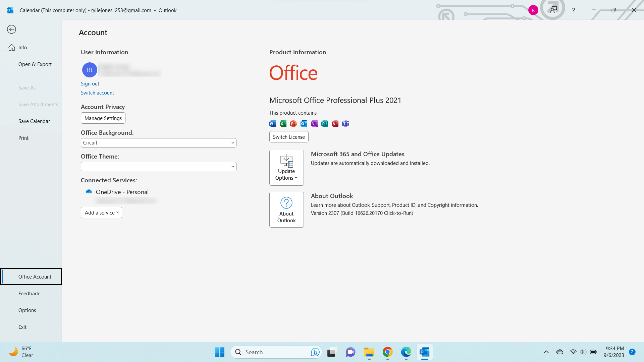Open the Options item in sidebar
644x362 pixels.
point(27,310)
